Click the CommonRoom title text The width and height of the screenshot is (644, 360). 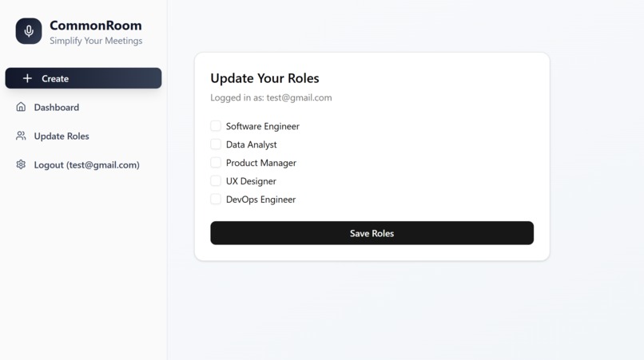pyautogui.click(x=96, y=26)
